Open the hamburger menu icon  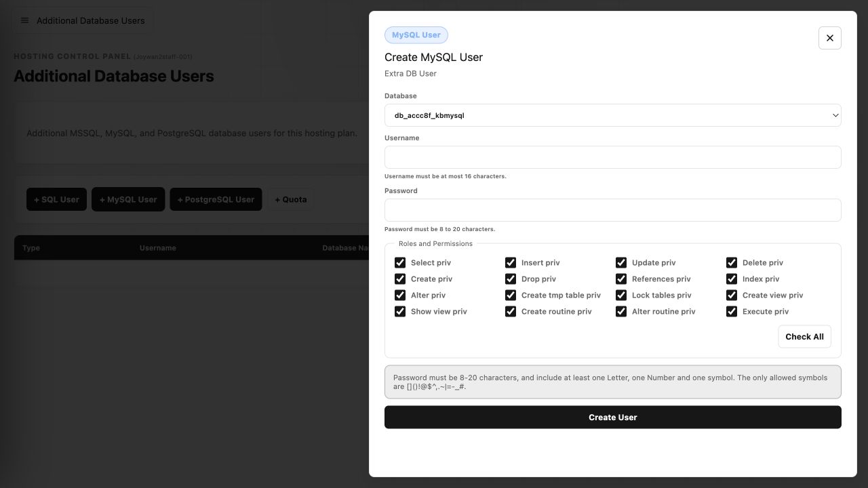tap(24, 20)
